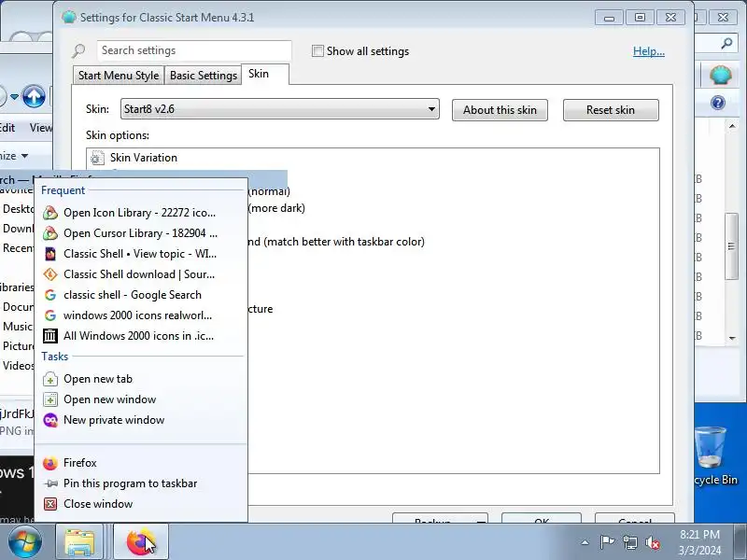Click taskbar clock showing 8:21 PM
This screenshot has width=747, height=560.
pos(699,542)
